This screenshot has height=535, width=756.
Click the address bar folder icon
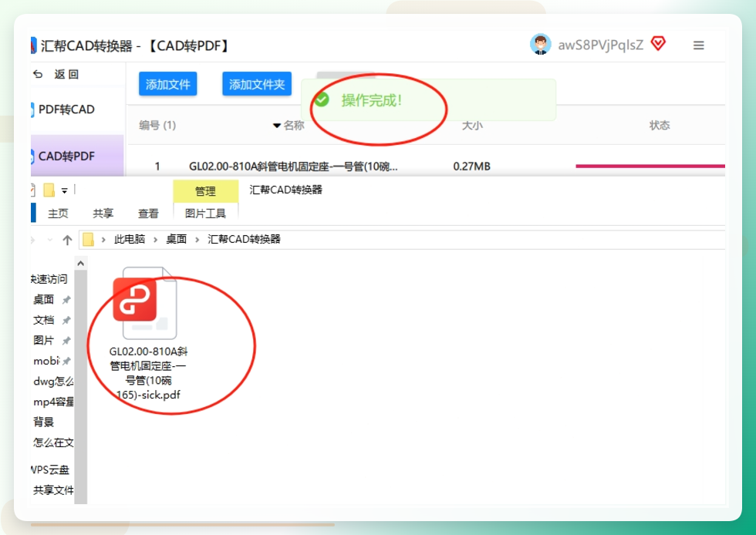[x=88, y=239]
